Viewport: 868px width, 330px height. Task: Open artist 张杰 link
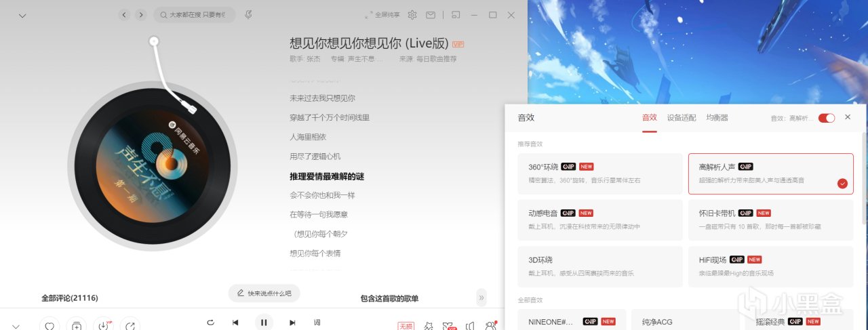click(313, 59)
